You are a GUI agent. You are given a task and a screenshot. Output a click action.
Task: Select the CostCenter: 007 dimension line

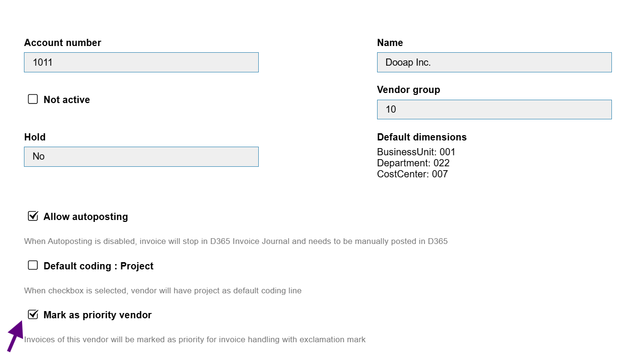click(x=412, y=174)
